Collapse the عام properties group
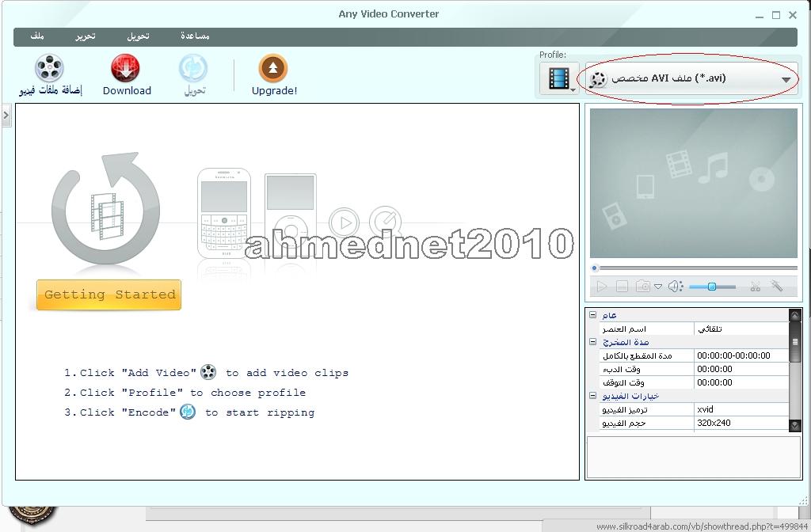Viewport: 811px width, 532px height. 592,314
